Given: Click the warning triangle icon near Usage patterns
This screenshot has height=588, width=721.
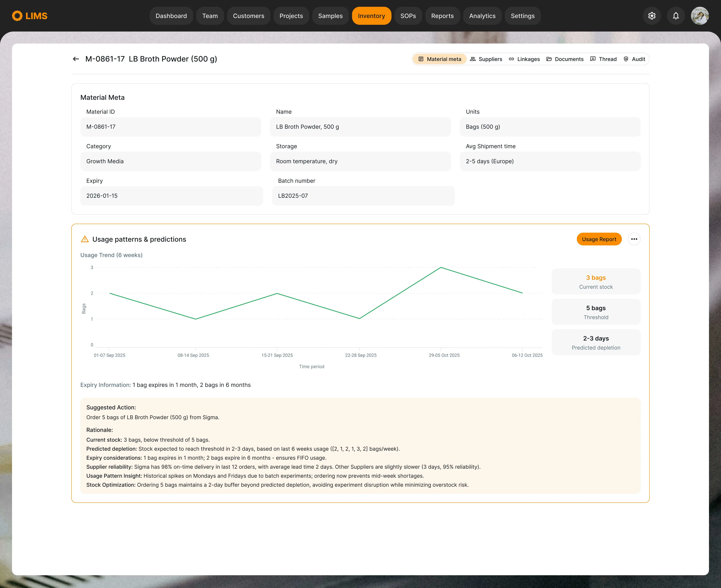Looking at the screenshot, I should (x=85, y=239).
